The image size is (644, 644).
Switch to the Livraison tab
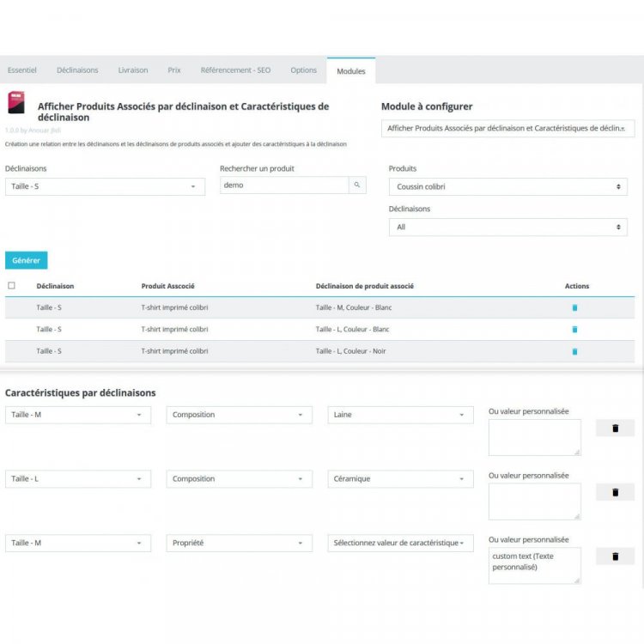[133, 70]
